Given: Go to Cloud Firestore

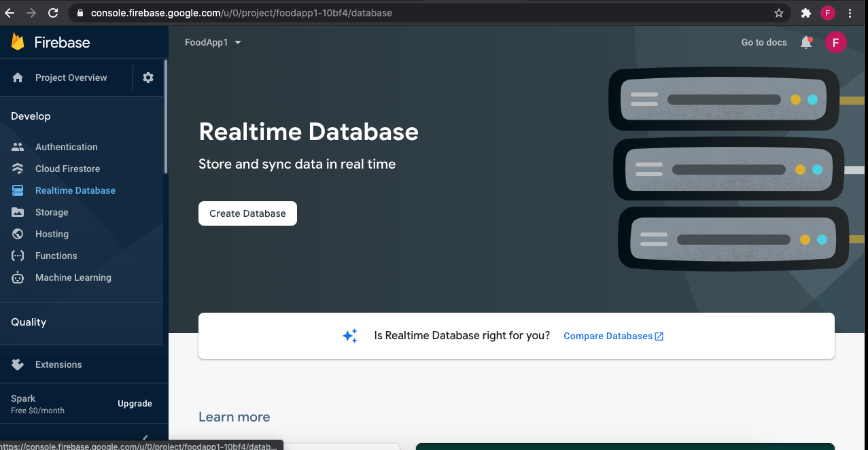Looking at the screenshot, I should (67, 169).
